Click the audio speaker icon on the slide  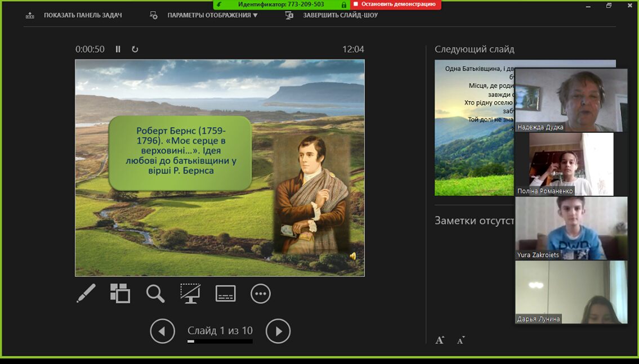tap(353, 256)
